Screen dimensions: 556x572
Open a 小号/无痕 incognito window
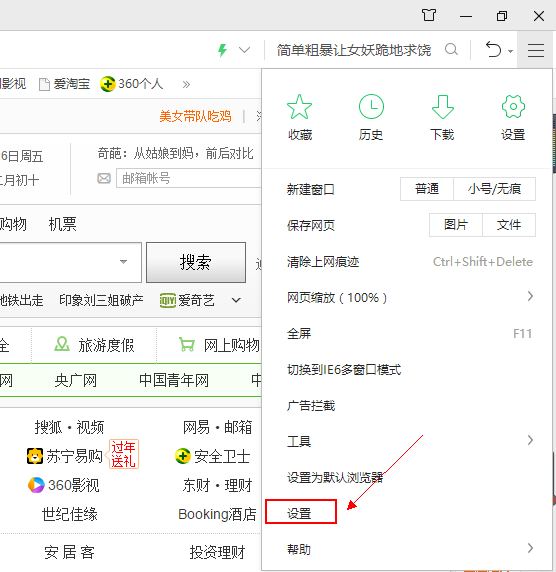[494, 189]
